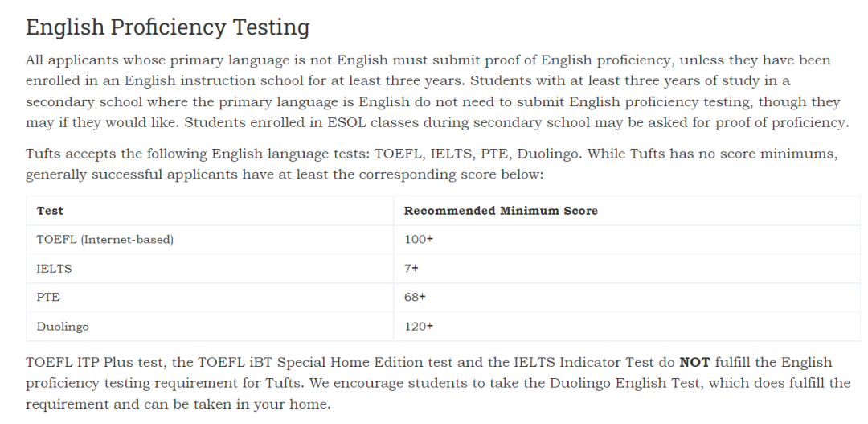Click the 'TOEFL ITP Plus test' text

[94, 363]
